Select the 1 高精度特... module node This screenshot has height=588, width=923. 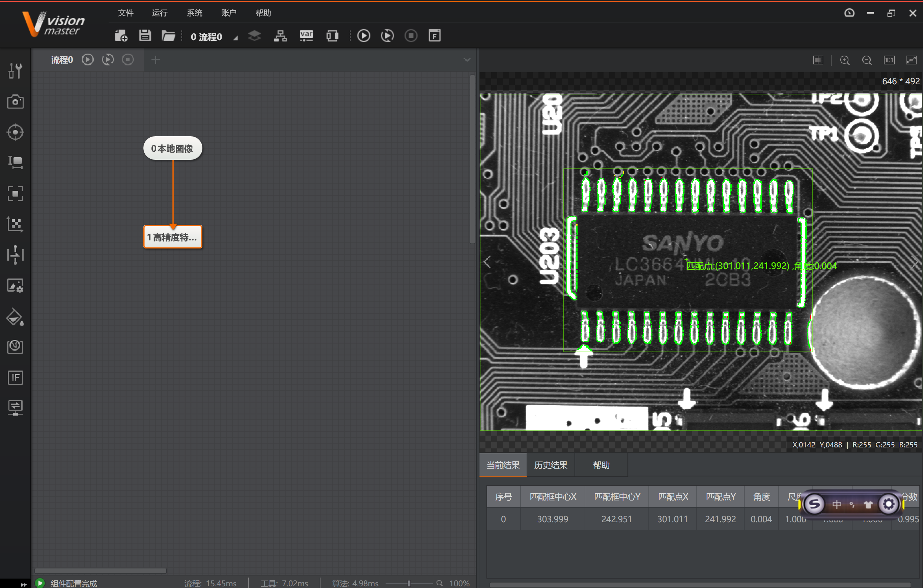[x=172, y=237]
